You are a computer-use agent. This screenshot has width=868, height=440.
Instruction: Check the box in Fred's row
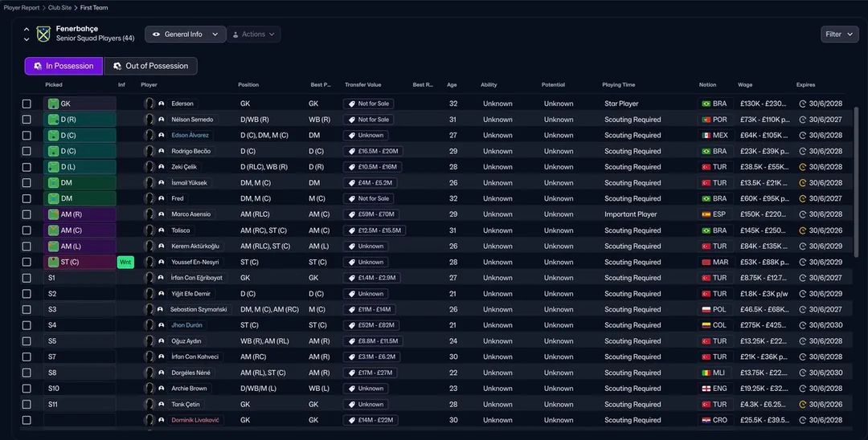pos(27,198)
